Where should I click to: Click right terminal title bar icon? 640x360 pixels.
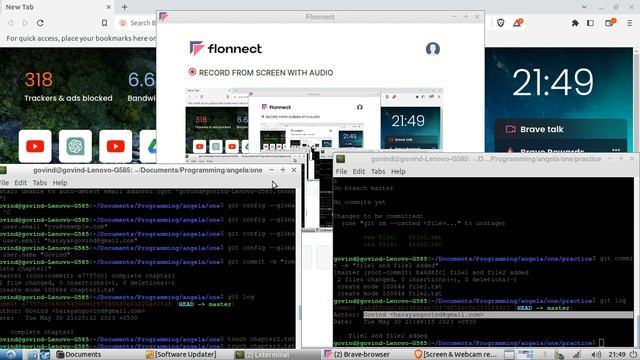(340, 159)
